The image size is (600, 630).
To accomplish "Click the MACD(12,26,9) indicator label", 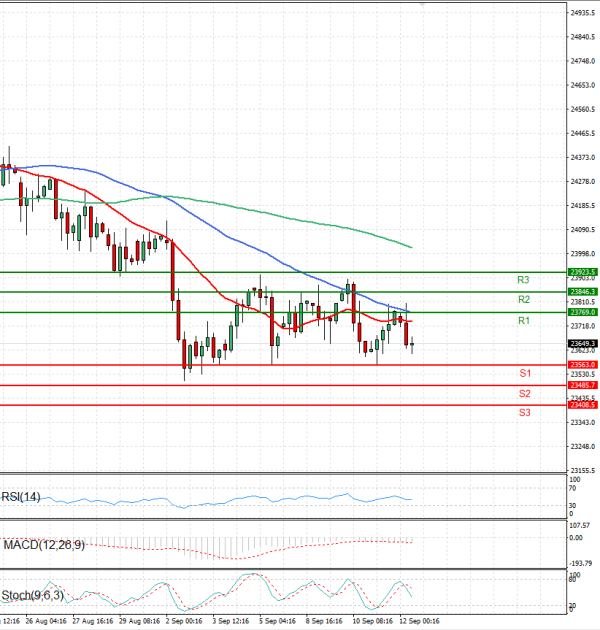I will click(x=44, y=545).
